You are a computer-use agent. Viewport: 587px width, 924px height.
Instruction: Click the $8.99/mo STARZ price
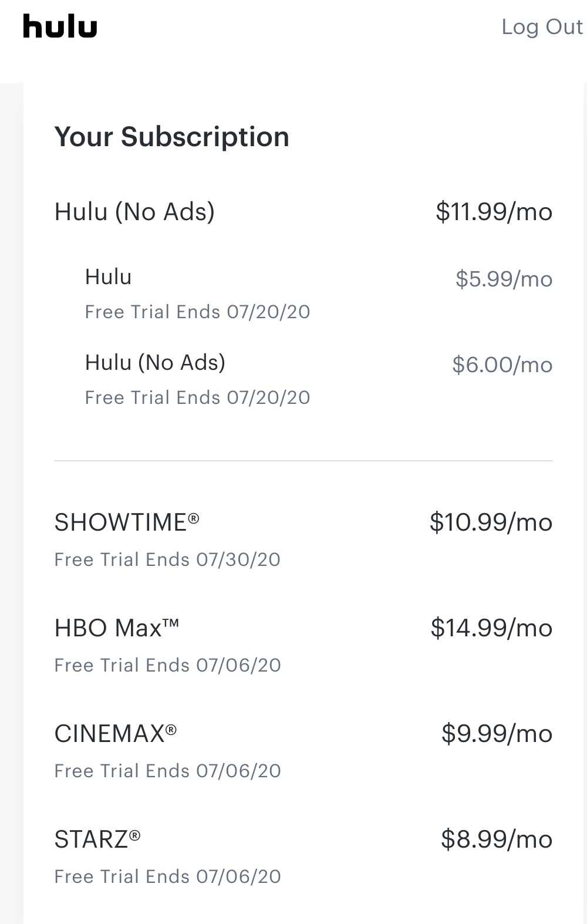coord(497,839)
